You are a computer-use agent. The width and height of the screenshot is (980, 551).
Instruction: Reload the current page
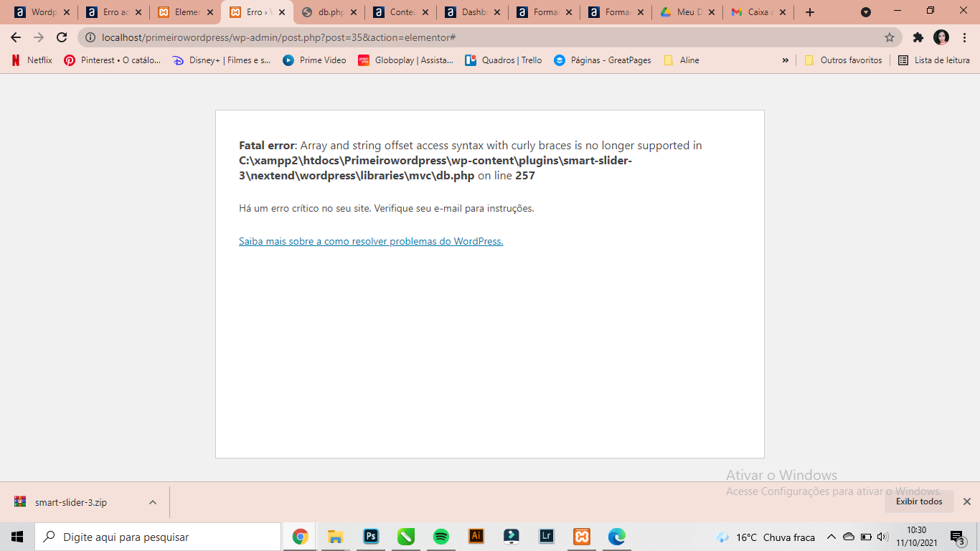(62, 37)
